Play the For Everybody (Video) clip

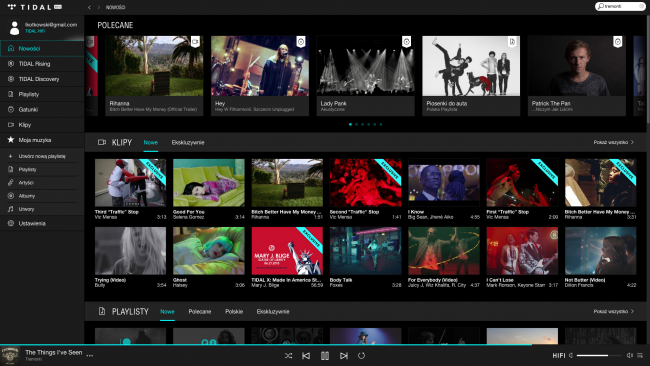(444, 251)
